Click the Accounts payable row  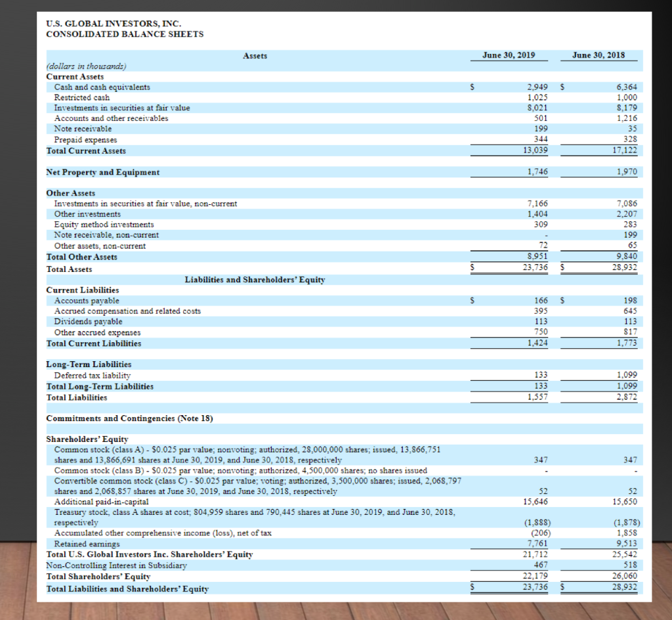(x=81, y=299)
